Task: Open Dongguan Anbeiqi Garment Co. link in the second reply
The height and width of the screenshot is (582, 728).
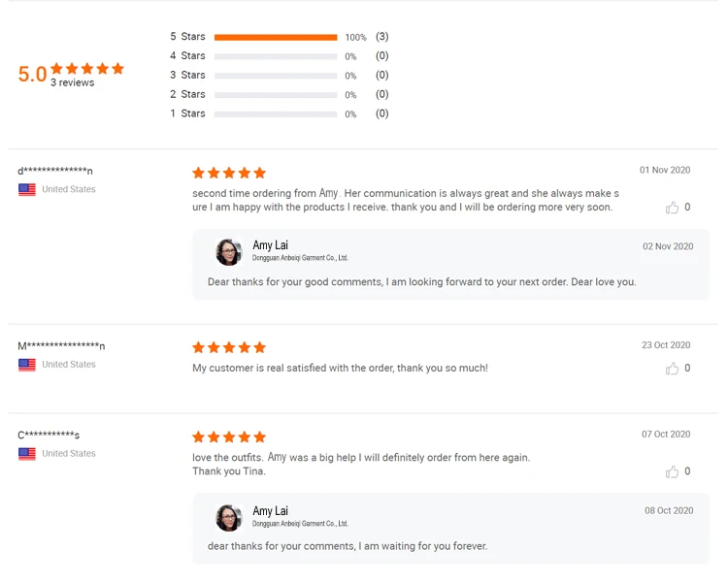Action: pyautogui.click(x=300, y=524)
